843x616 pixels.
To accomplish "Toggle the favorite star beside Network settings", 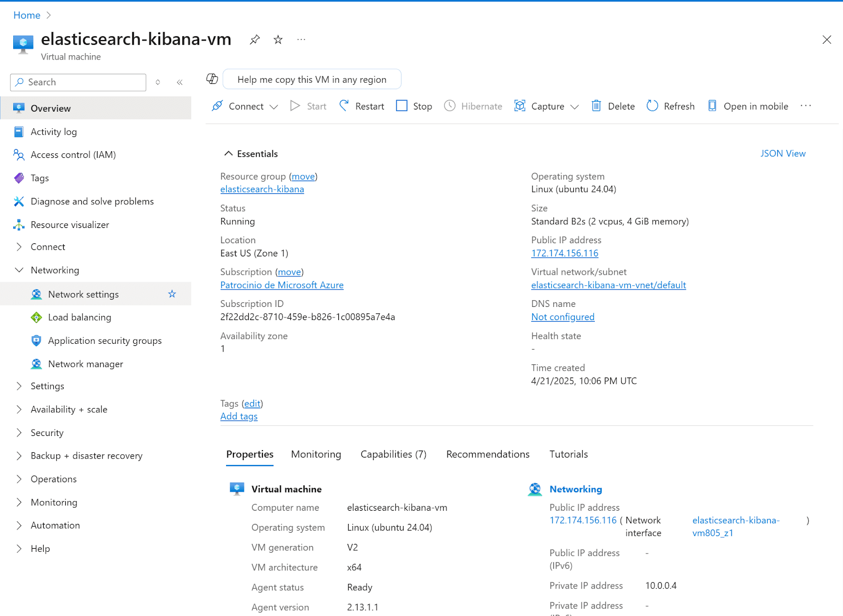I will click(172, 294).
